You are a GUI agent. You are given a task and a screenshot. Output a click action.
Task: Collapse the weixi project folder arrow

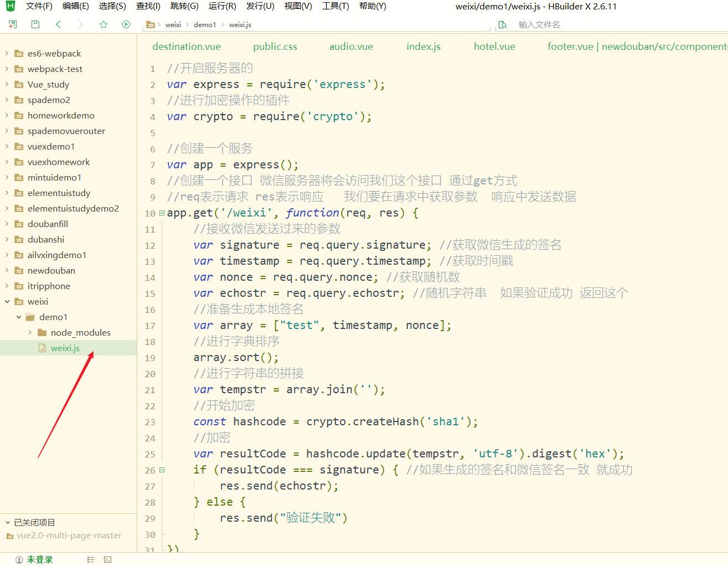point(7,302)
